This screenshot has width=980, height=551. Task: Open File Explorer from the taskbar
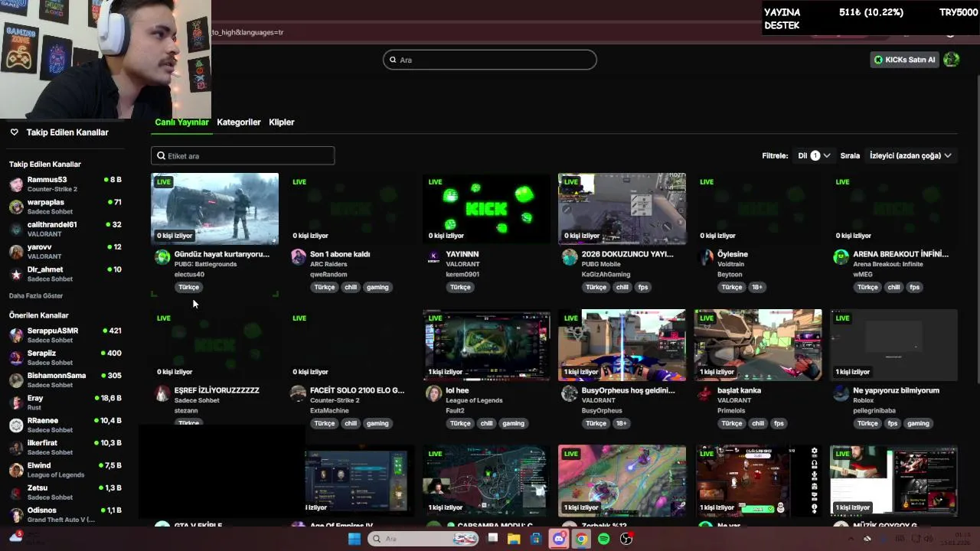[514, 539]
